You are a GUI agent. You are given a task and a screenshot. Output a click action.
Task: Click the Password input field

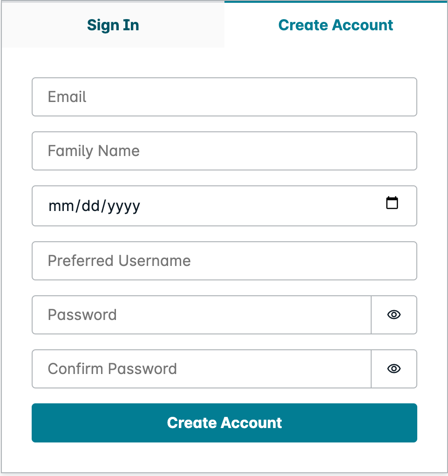(x=200, y=315)
